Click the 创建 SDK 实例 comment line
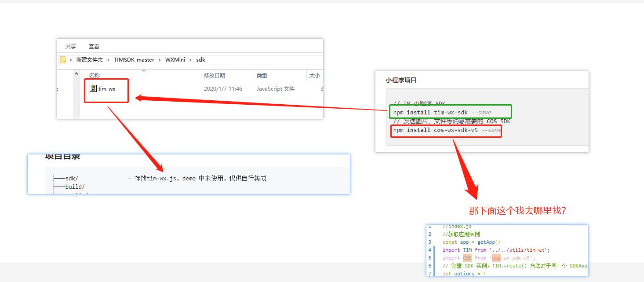 [x=515, y=266]
